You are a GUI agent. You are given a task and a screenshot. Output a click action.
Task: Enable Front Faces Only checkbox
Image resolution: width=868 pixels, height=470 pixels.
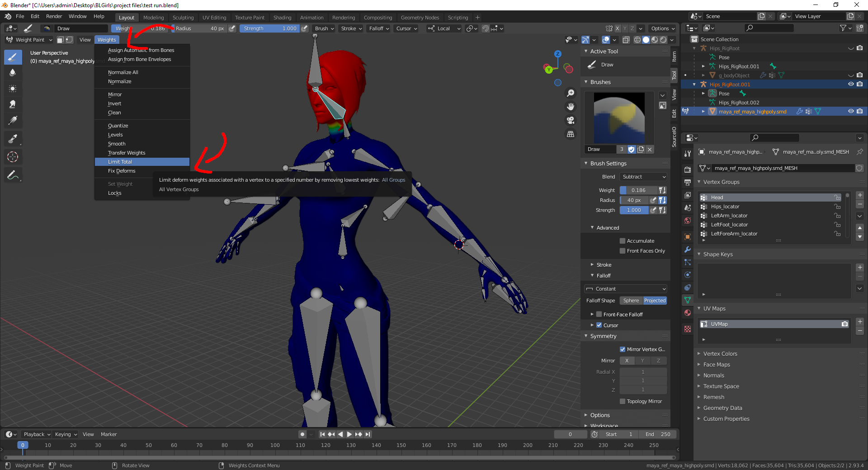coord(623,251)
